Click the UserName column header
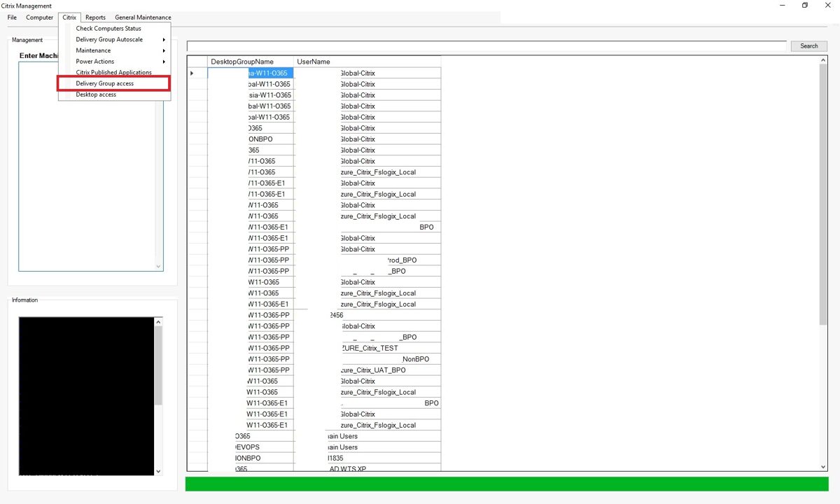The height and width of the screenshot is (504, 840). [367, 62]
